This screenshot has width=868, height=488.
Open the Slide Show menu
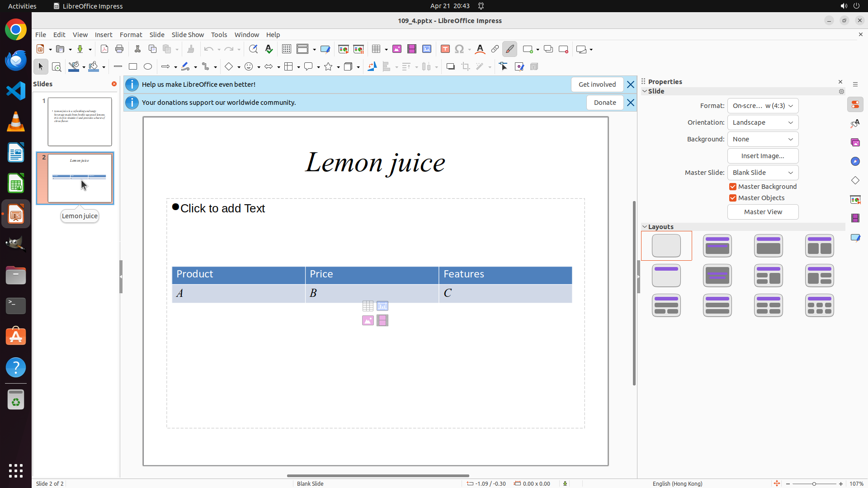(x=188, y=35)
